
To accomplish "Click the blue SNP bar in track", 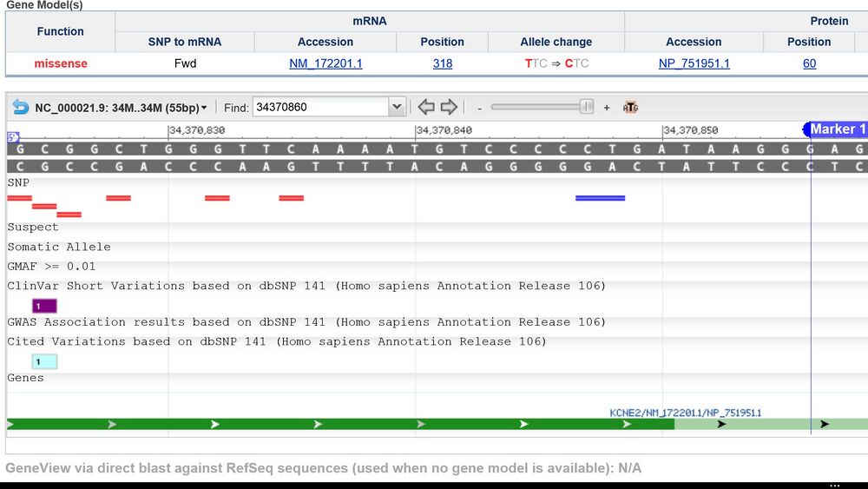I will tap(600, 198).
